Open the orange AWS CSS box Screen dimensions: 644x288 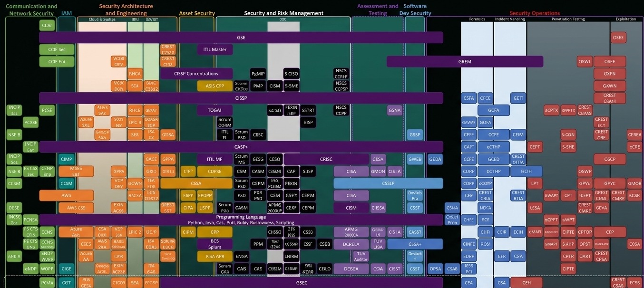coord(76,208)
